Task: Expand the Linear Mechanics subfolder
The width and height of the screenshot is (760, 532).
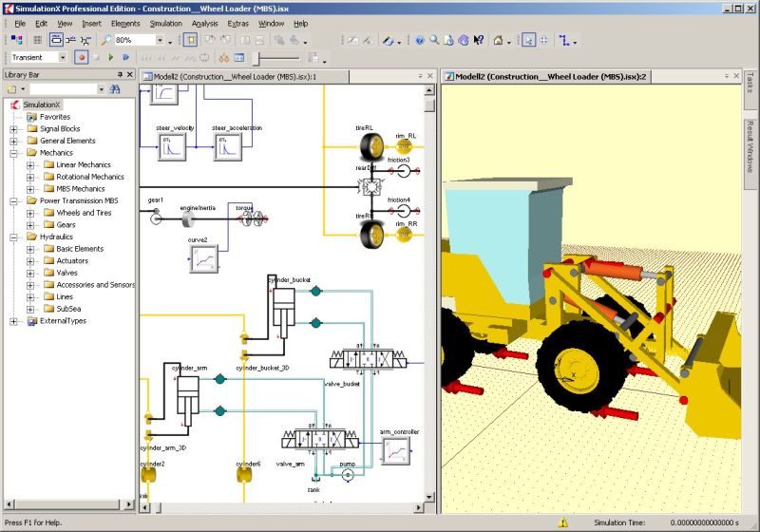Action: (x=30, y=165)
